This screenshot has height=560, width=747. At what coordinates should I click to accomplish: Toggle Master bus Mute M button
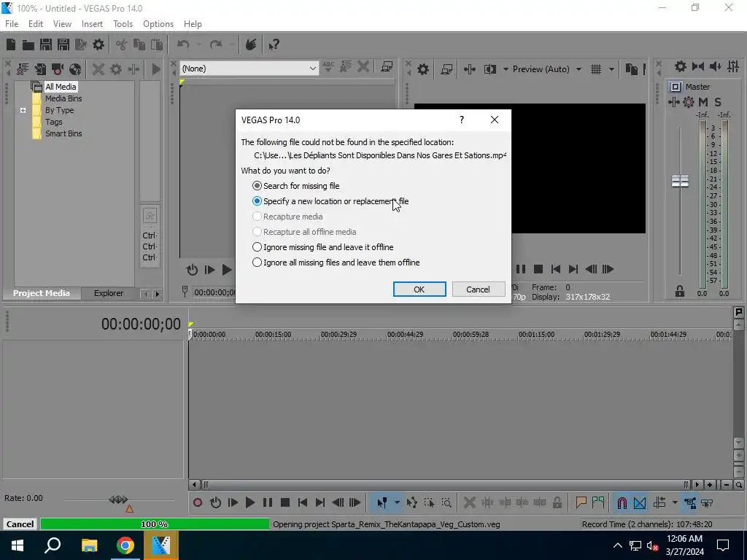point(703,102)
